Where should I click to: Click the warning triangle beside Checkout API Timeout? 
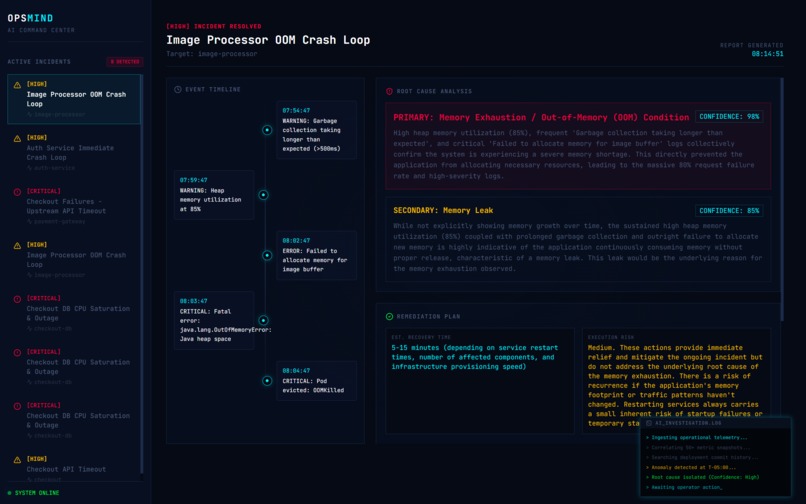click(x=17, y=460)
